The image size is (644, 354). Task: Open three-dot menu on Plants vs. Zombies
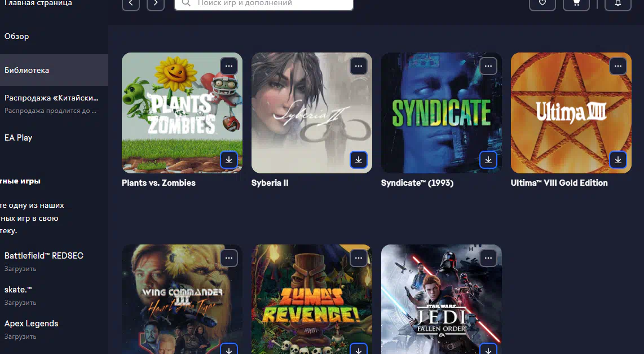coord(228,66)
